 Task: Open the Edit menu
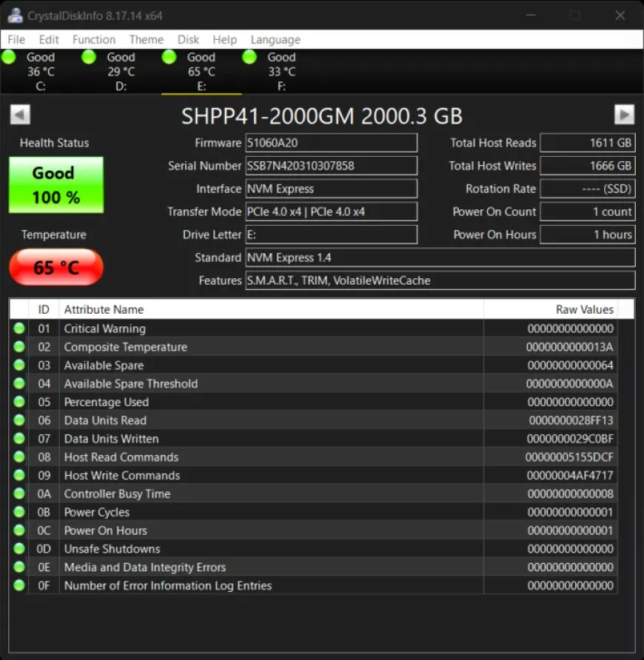pyautogui.click(x=49, y=39)
